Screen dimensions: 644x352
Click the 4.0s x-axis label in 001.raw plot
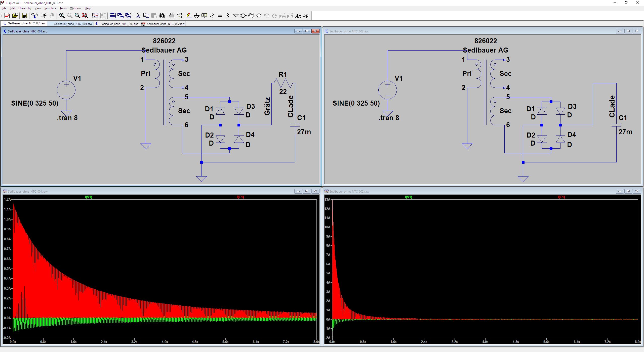[165, 342]
